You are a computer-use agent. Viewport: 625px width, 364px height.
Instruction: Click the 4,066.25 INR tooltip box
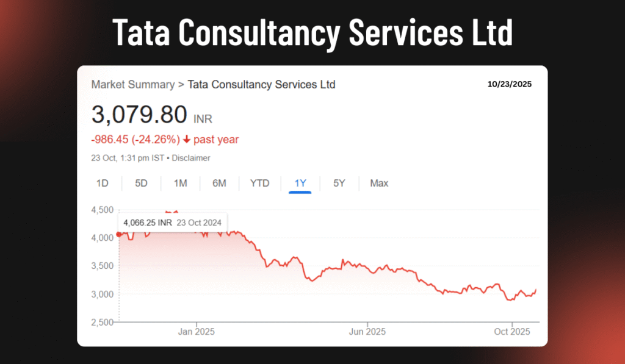[173, 223]
